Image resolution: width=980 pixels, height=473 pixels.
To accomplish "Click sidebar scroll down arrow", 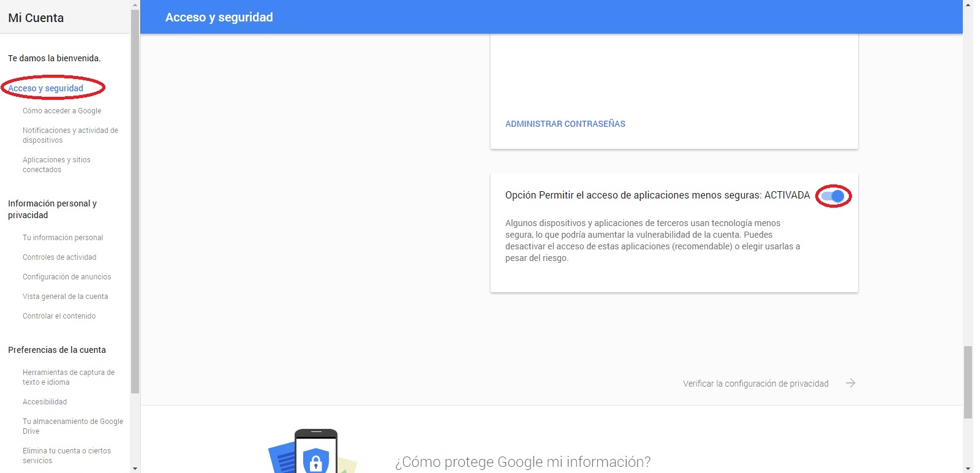I will coord(135,468).
